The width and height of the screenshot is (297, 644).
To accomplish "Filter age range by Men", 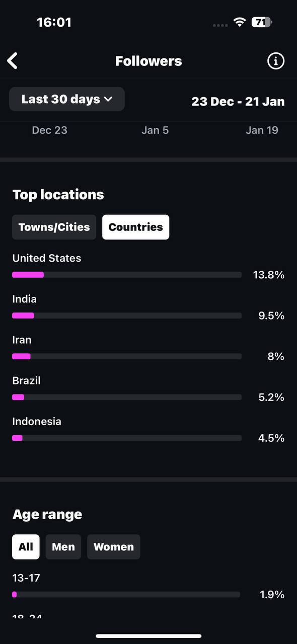I will click(x=63, y=547).
